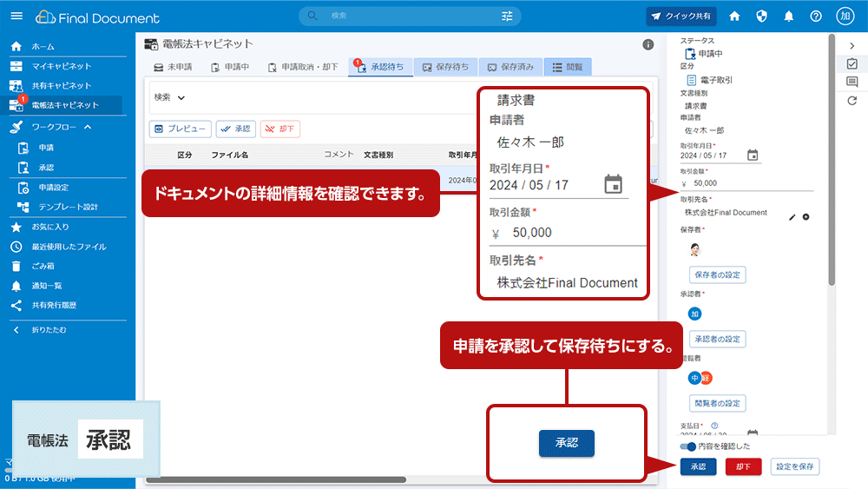This screenshot has width=868, height=489.
Task: Click the 承認者の設定 button
Action: (x=718, y=339)
